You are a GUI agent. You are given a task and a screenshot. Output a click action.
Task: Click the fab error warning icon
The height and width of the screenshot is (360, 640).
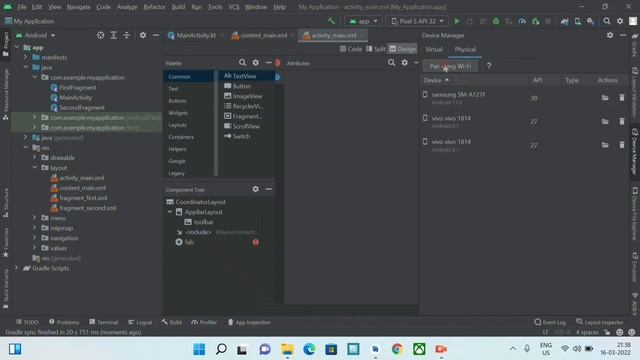click(256, 242)
